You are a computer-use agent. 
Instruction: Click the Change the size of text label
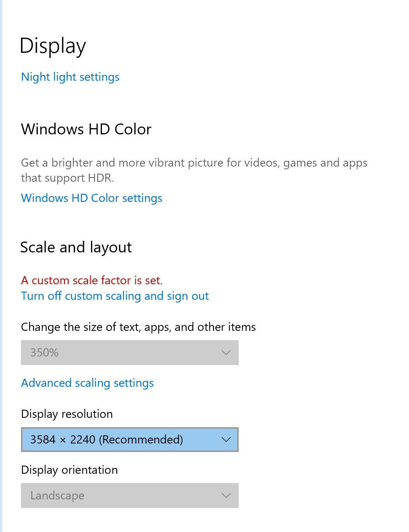coord(138,327)
